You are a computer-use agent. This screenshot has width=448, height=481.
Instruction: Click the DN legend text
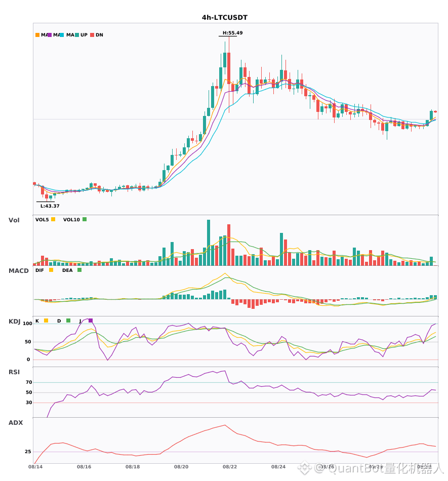99,35
